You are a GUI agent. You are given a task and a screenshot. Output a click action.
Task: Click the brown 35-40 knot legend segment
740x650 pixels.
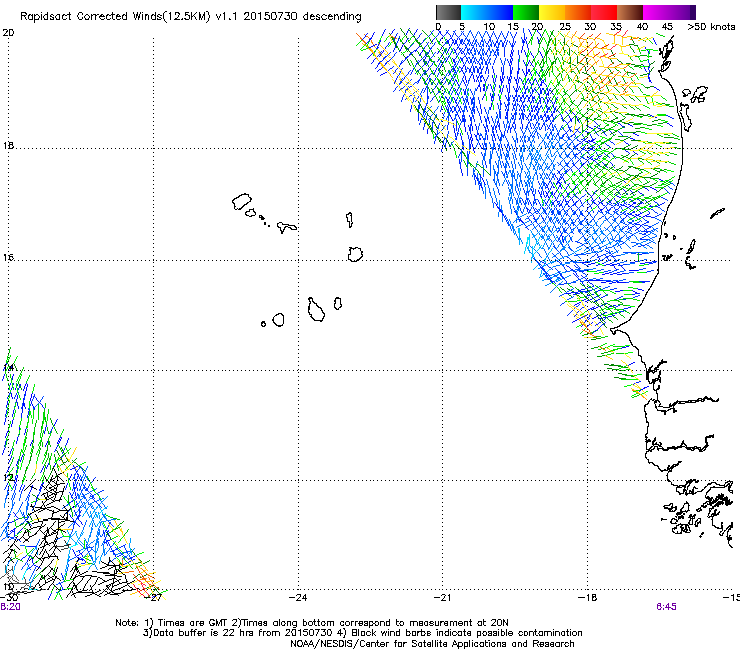(x=630, y=12)
